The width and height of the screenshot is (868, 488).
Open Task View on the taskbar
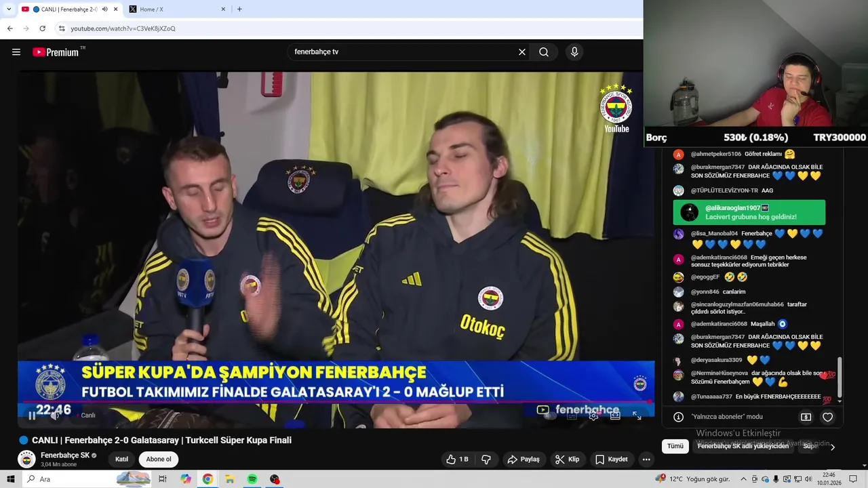163,479
